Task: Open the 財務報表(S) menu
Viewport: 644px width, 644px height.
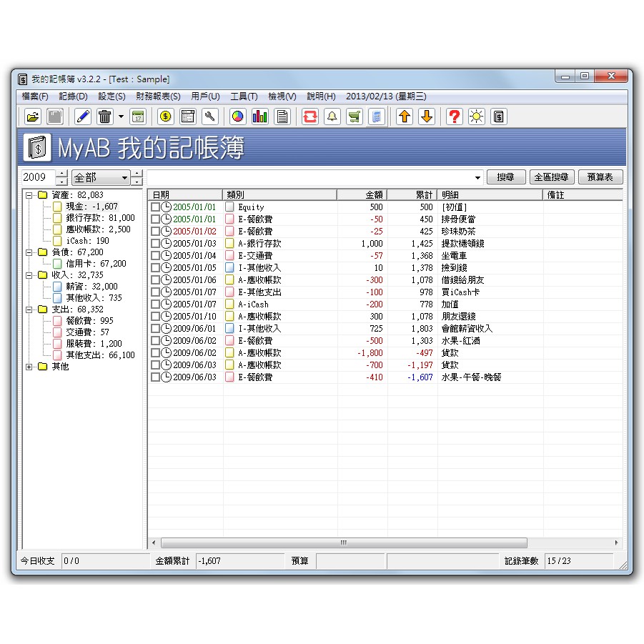Action: (158, 96)
